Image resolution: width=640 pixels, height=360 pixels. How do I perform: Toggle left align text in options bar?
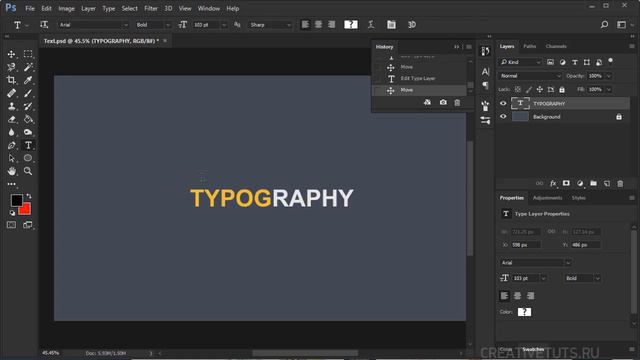305,25
